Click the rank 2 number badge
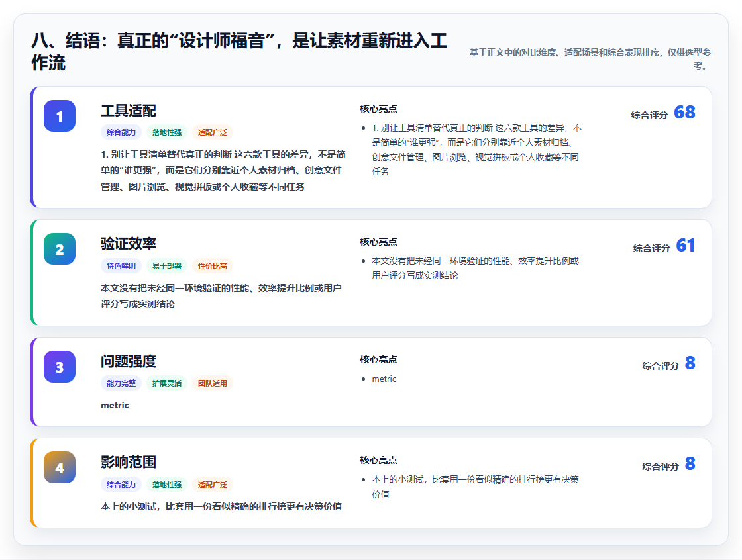The height and width of the screenshot is (560, 742). (x=60, y=249)
